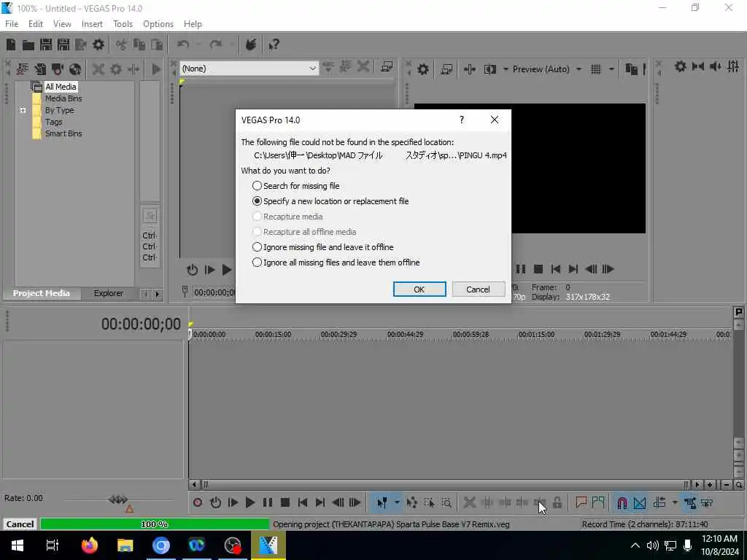Image resolution: width=747 pixels, height=560 pixels.
Task: Click the Envelope Edit Tool icon
Action: (411, 502)
